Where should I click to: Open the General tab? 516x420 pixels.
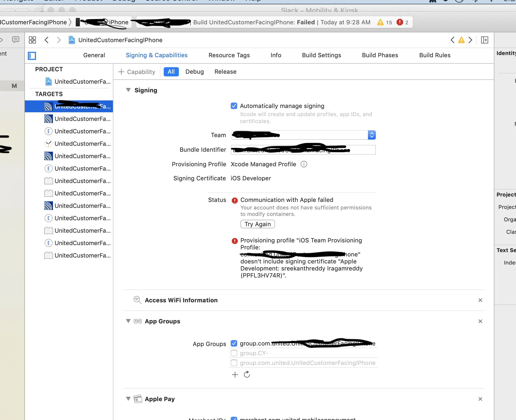(x=94, y=55)
